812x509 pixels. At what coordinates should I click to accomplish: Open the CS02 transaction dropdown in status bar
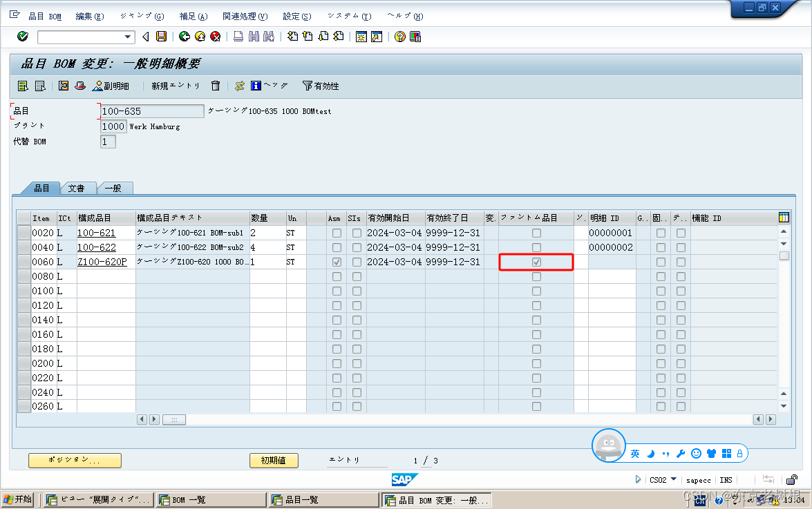[672, 479]
